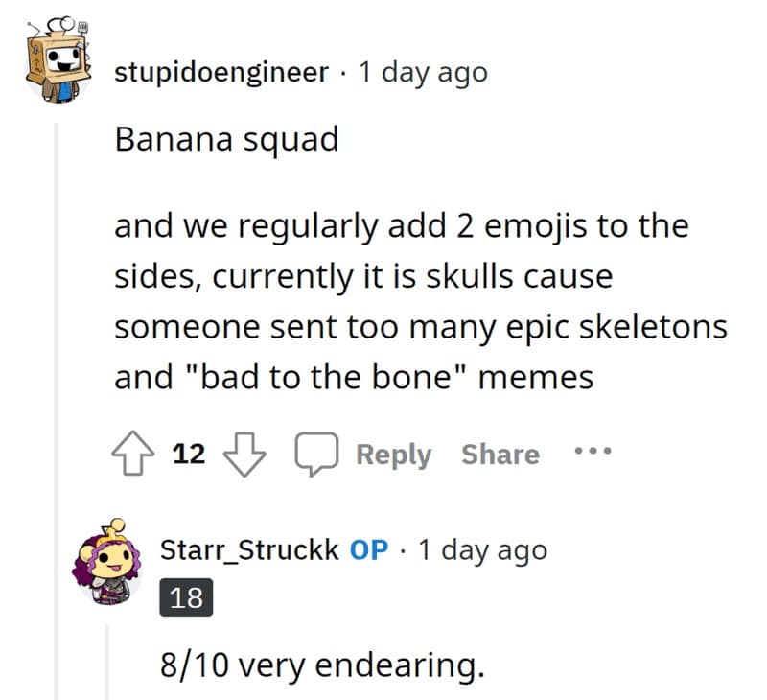Image resolution: width=767 pixels, height=700 pixels.
Task: Upvote stupidoengineer's comment
Action: click(x=134, y=454)
